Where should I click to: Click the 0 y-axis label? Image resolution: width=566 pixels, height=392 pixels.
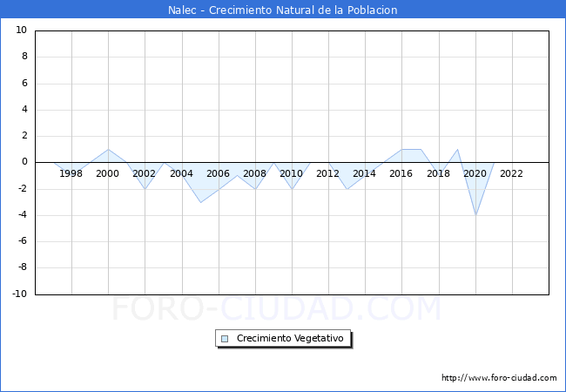click(x=24, y=162)
